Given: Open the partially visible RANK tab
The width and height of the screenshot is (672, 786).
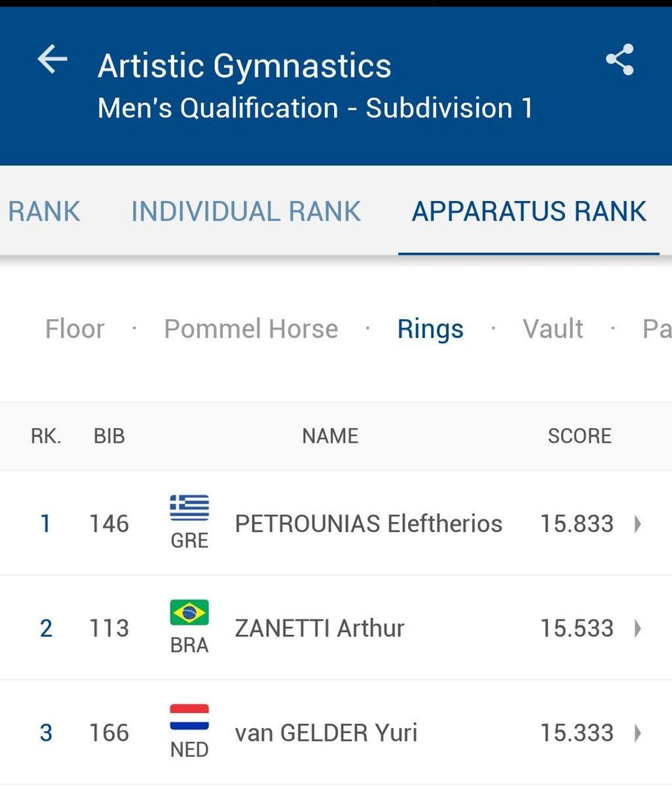Looking at the screenshot, I should pos(43,211).
